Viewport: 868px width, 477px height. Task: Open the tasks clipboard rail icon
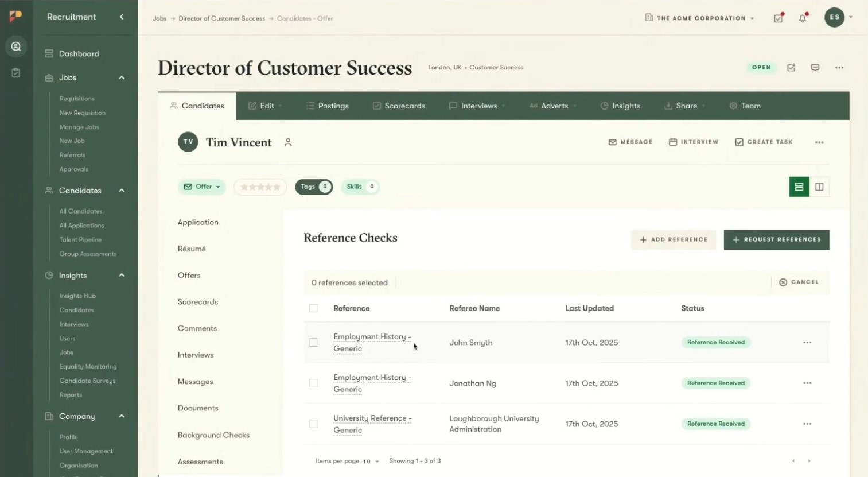click(x=16, y=73)
